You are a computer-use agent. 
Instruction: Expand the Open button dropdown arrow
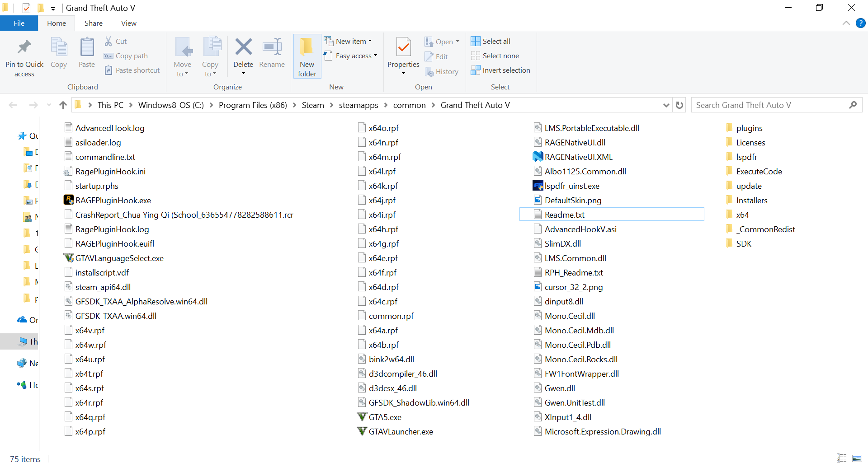458,41
